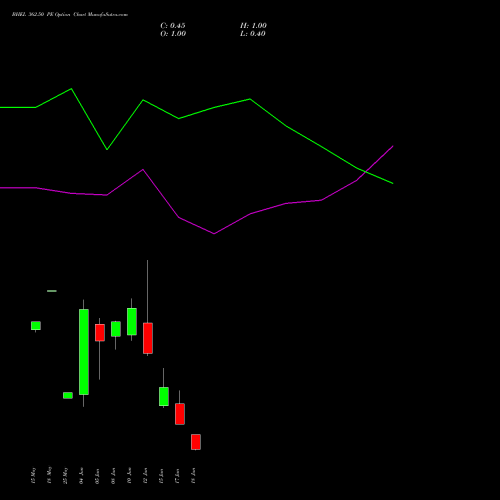Click the green candle above the 08 Jun label
500x500 pixels.
(x=116, y=329)
